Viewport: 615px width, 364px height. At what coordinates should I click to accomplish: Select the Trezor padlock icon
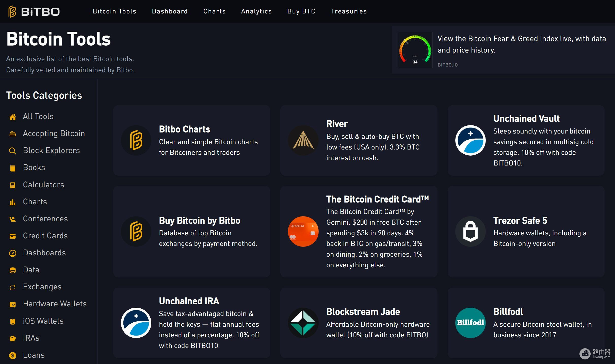(x=470, y=231)
